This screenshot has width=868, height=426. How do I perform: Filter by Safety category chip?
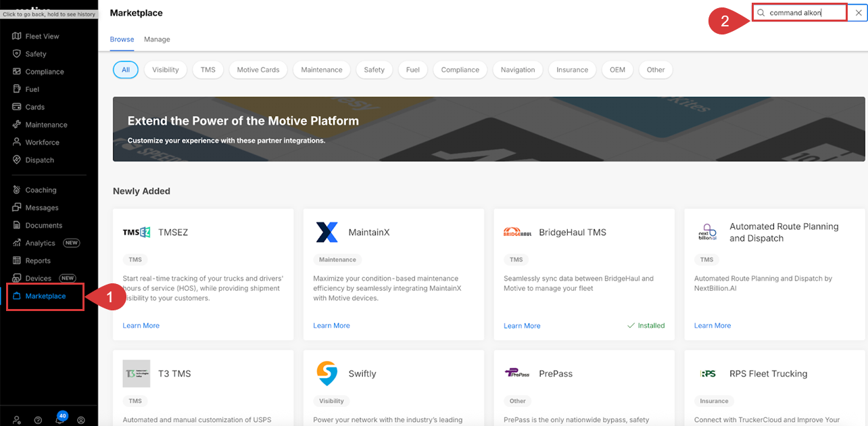[374, 70]
